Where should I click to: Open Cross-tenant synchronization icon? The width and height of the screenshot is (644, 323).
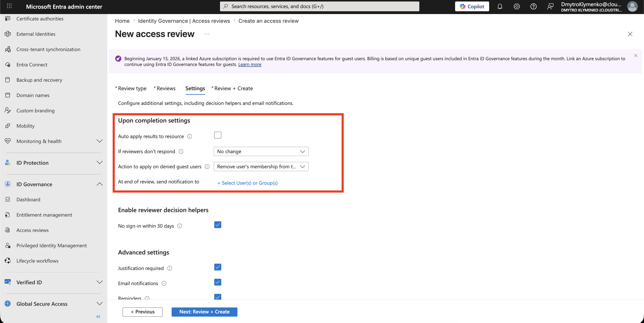click(x=8, y=49)
